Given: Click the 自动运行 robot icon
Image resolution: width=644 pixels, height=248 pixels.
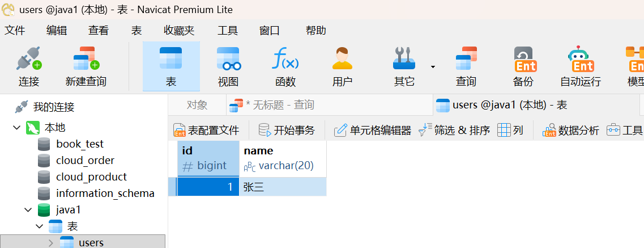Looking at the screenshot, I should [x=581, y=60].
